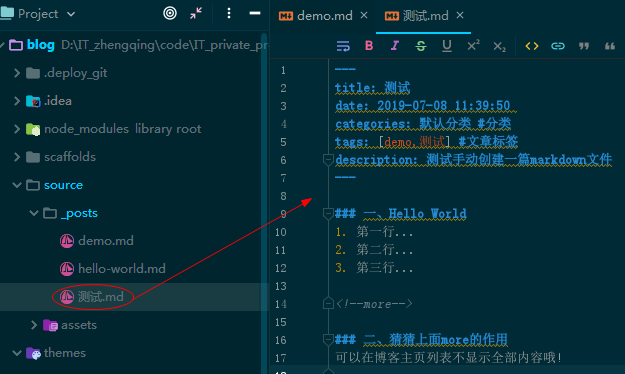Click line number 3 in the gutter

(x=283, y=106)
